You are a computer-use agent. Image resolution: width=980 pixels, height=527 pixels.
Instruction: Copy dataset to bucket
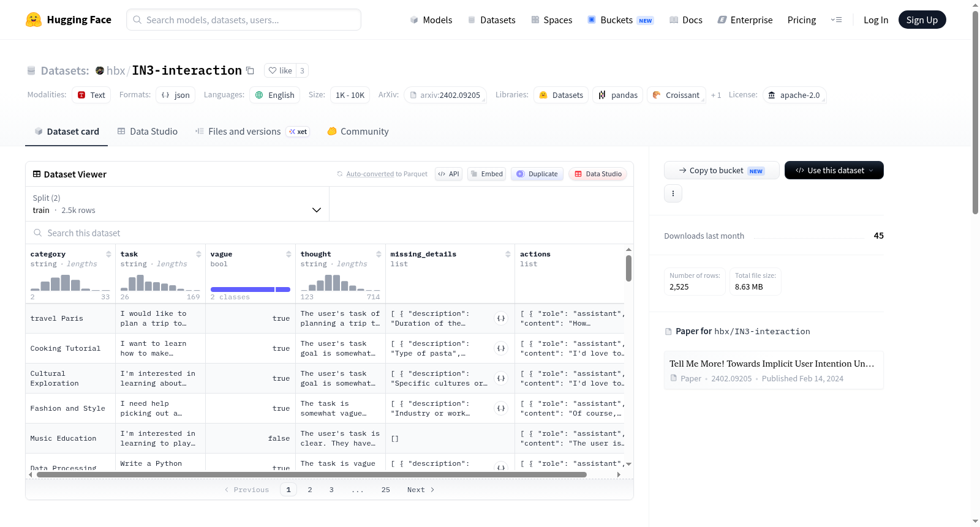[722, 170]
